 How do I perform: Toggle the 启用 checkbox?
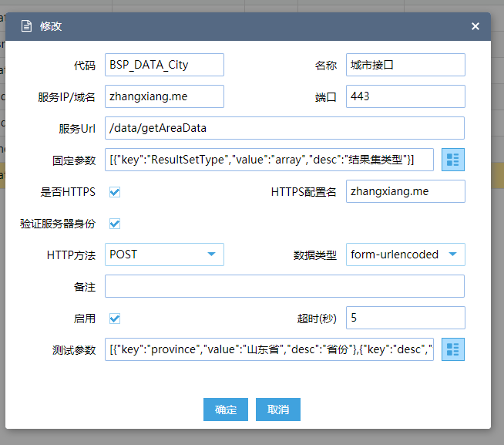115,319
